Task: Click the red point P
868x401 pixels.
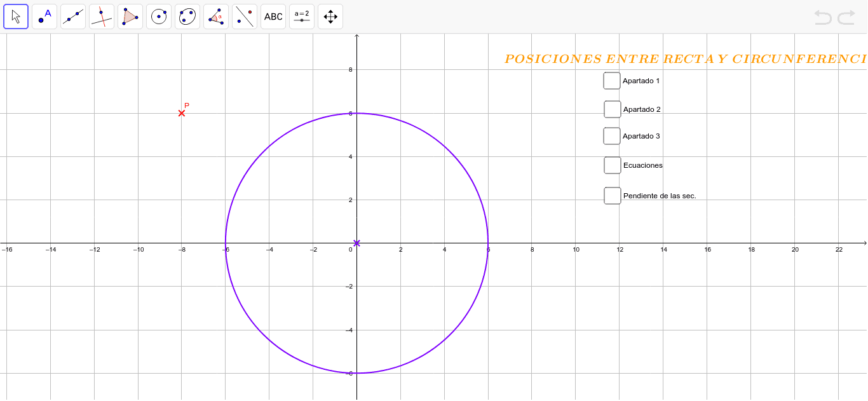Action: [182, 113]
